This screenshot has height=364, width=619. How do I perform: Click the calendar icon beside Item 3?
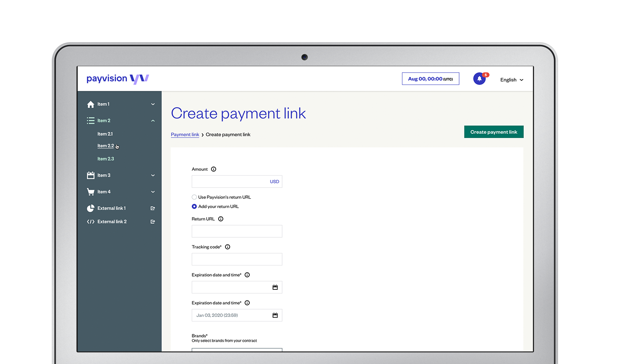coord(91,175)
